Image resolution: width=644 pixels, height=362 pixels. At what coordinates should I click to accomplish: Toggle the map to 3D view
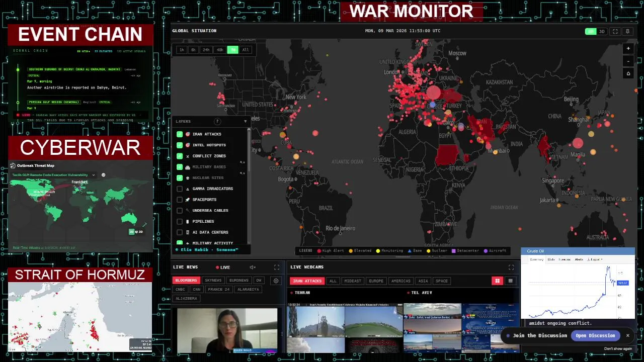(601, 31)
